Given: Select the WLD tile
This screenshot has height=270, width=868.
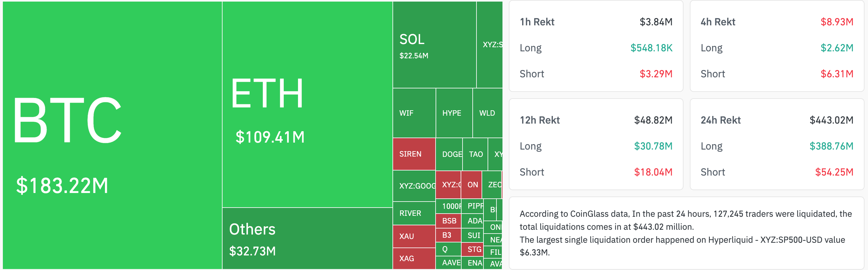Looking at the screenshot, I should point(487,113).
